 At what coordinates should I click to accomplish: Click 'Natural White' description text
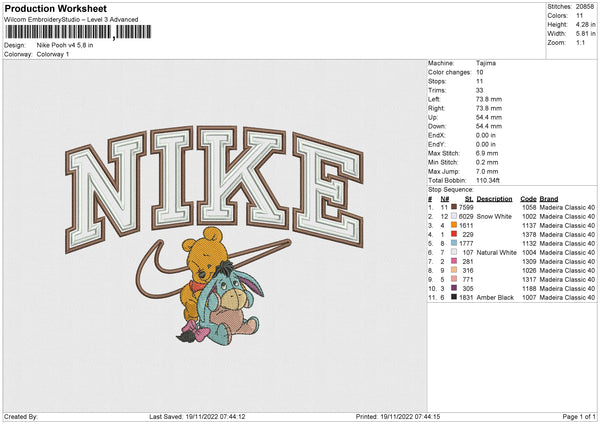point(497,253)
